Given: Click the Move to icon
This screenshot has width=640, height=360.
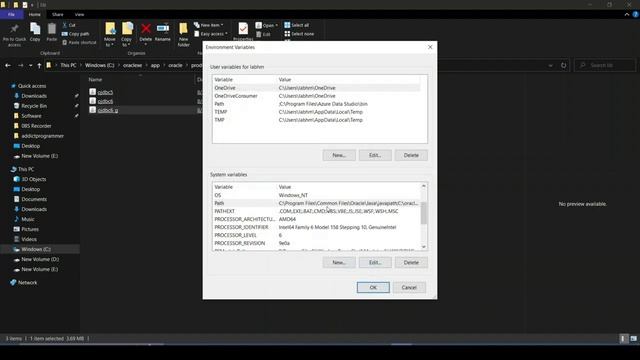Looking at the screenshot, I should click(110, 29).
